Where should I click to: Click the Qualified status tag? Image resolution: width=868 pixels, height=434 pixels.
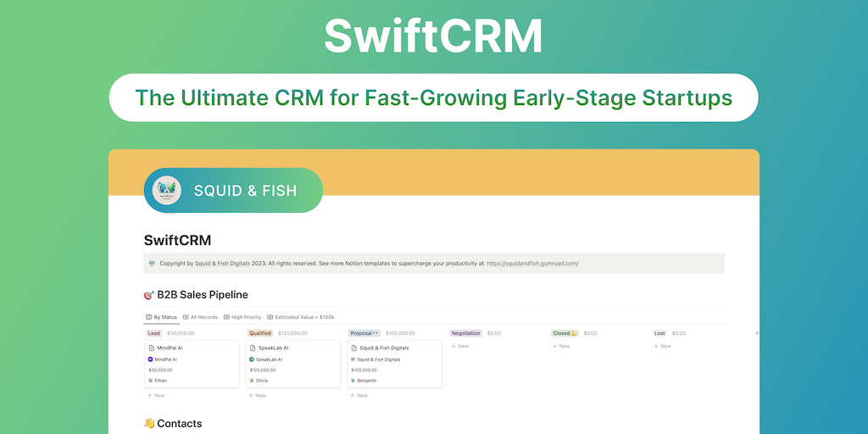pyautogui.click(x=260, y=333)
